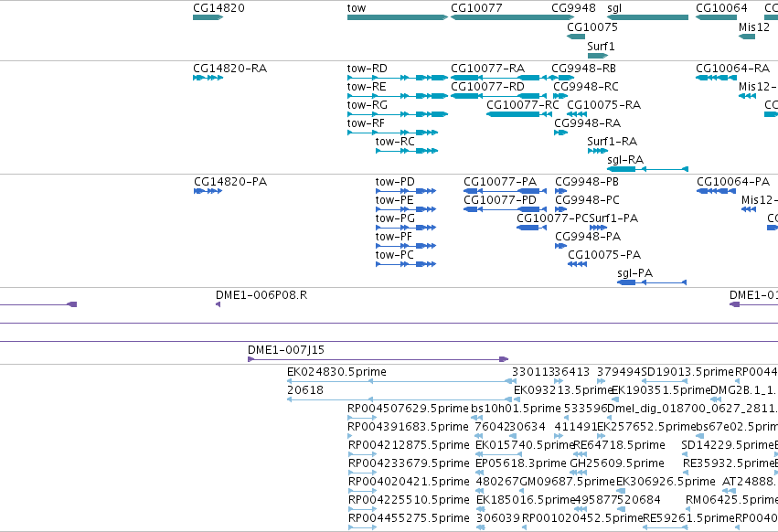
Task: Select BAC end DME1-006P08.R
Action: 218,304
